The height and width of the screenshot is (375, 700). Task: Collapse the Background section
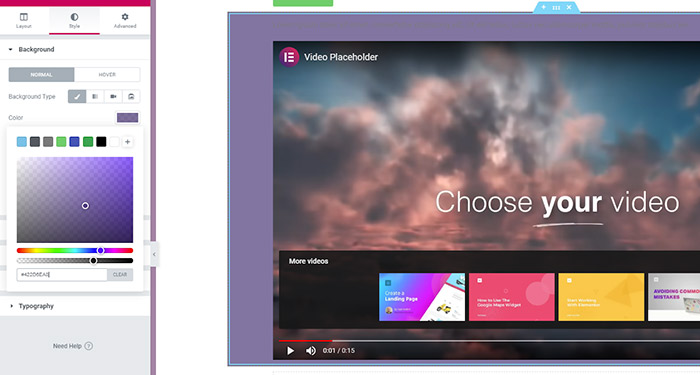click(32, 49)
